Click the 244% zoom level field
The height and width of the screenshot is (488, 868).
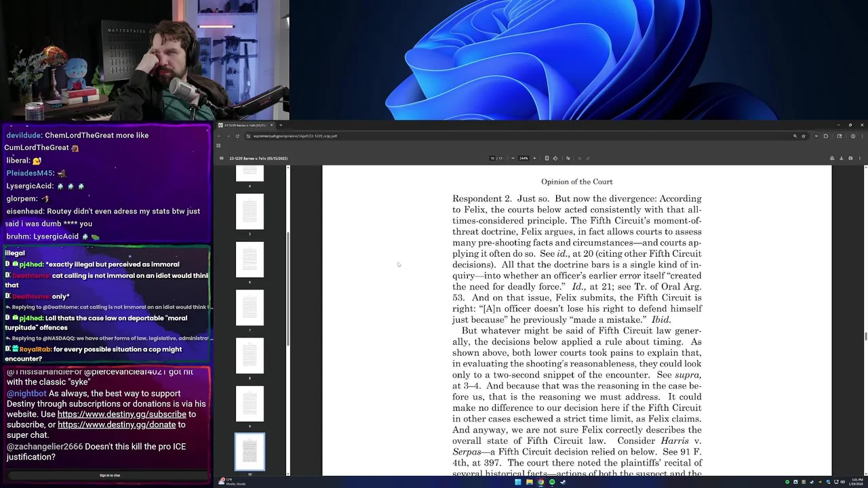(524, 159)
